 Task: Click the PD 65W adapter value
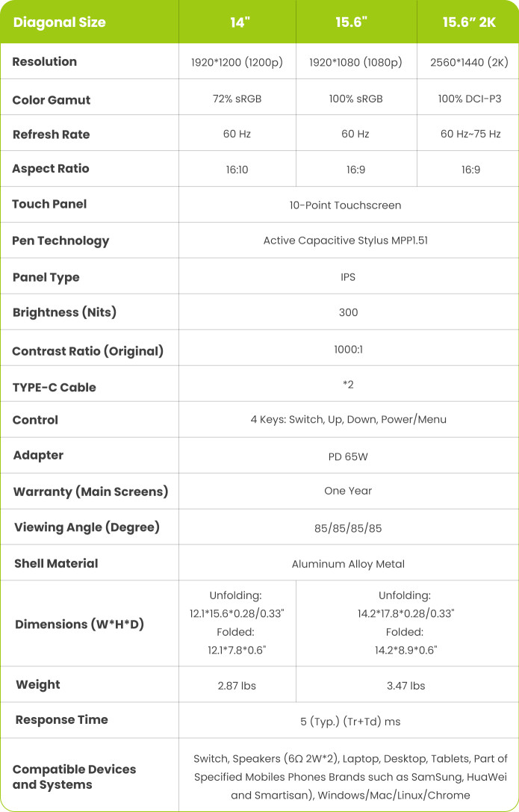[348, 456]
